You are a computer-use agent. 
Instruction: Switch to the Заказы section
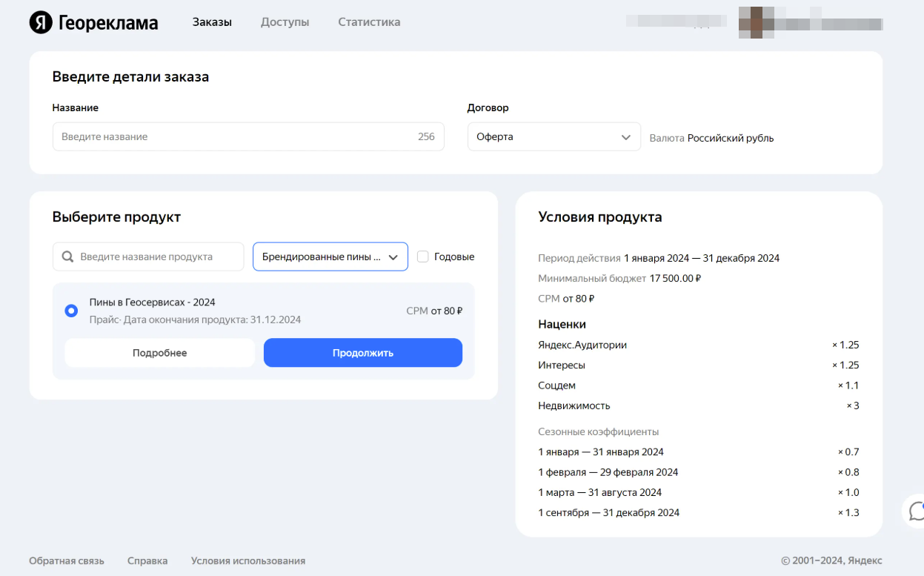211,21
